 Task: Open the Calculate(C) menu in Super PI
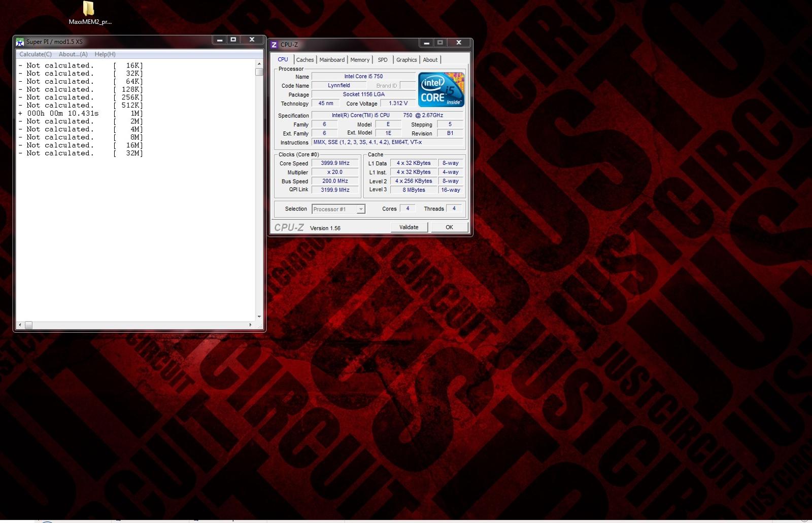36,54
